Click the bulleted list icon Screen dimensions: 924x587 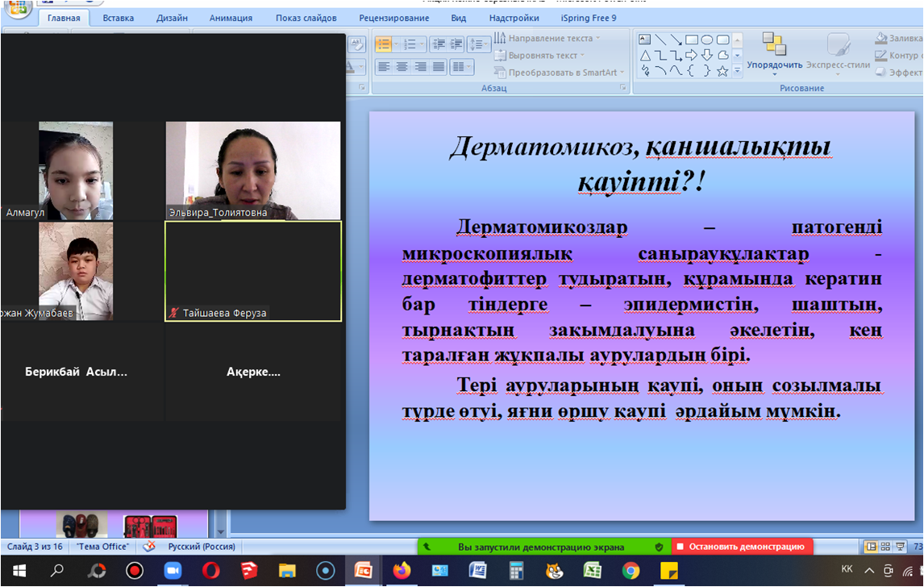click(x=383, y=44)
